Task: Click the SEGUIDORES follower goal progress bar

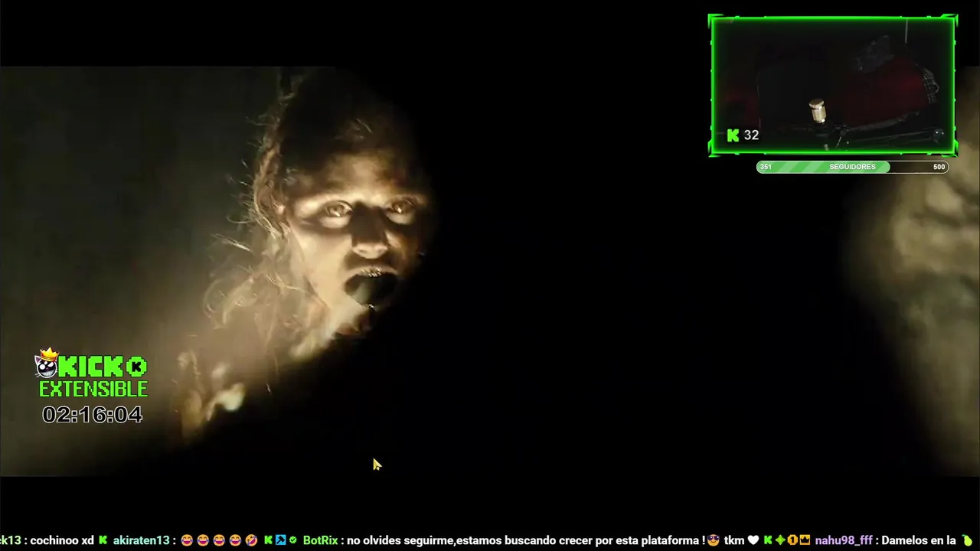Action: pyautogui.click(x=852, y=167)
